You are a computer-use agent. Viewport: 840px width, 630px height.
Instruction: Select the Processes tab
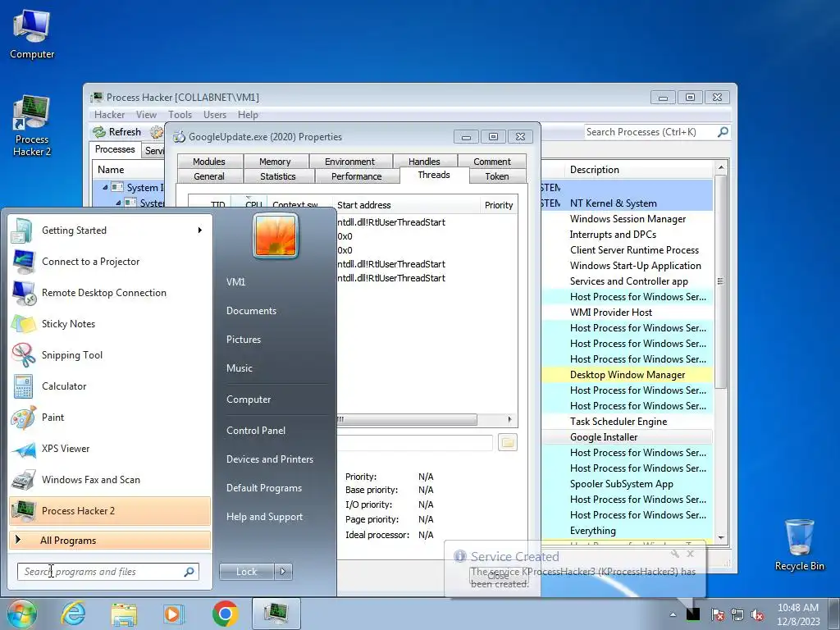click(x=115, y=149)
